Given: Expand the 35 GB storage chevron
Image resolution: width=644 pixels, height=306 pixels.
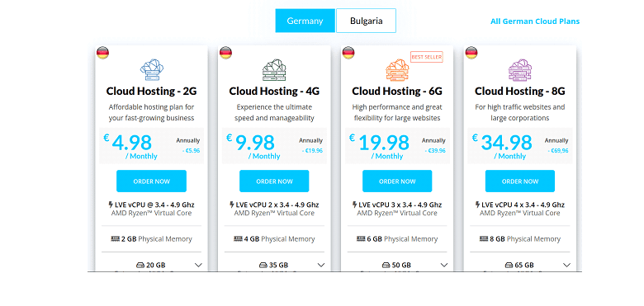Looking at the screenshot, I should click(321, 265).
